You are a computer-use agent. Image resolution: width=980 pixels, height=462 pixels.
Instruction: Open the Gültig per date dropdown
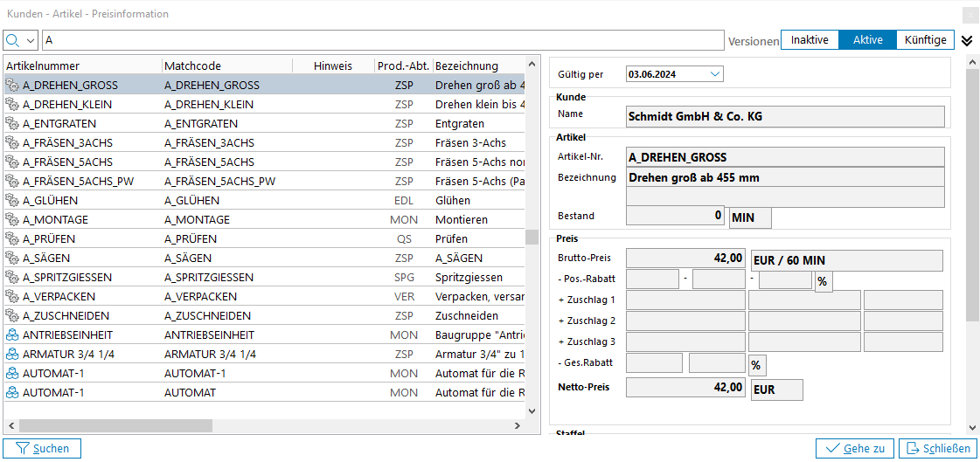(x=715, y=74)
